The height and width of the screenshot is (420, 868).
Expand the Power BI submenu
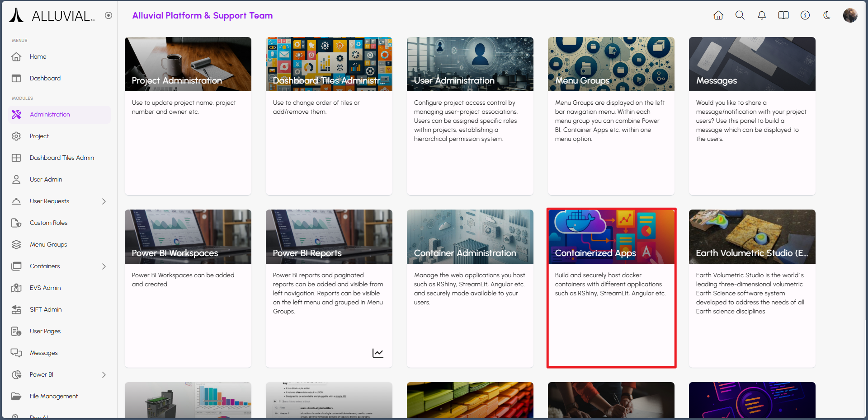(104, 375)
